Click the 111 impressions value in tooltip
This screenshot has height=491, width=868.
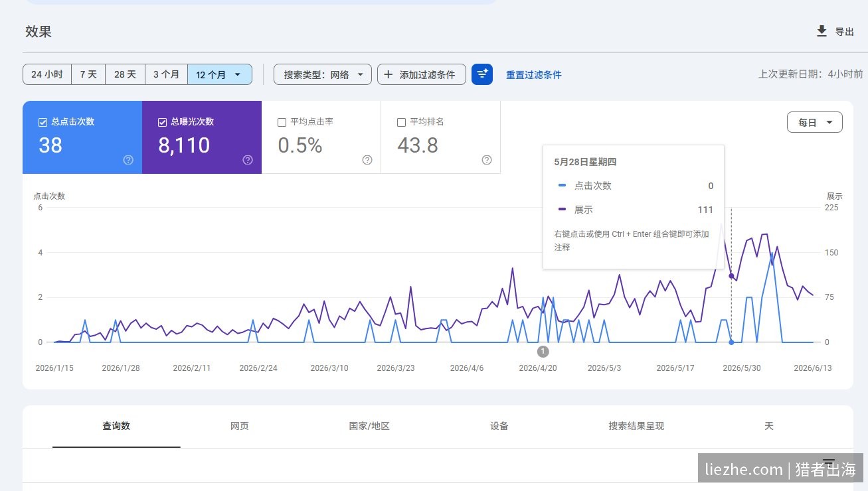(x=705, y=210)
